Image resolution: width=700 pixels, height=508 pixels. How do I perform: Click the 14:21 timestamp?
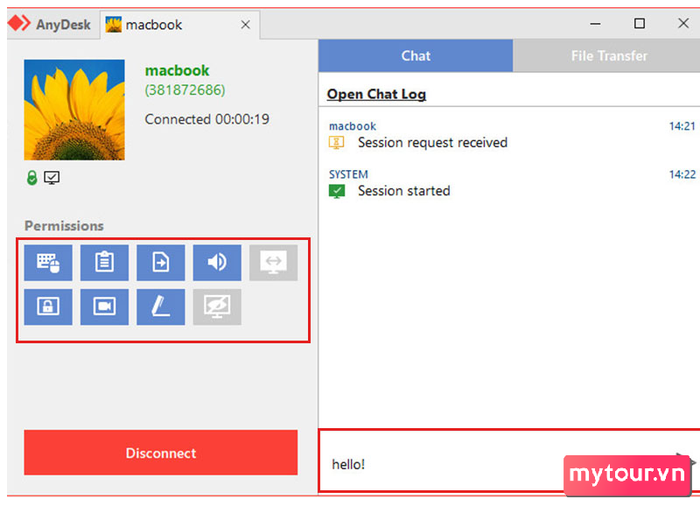682,126
